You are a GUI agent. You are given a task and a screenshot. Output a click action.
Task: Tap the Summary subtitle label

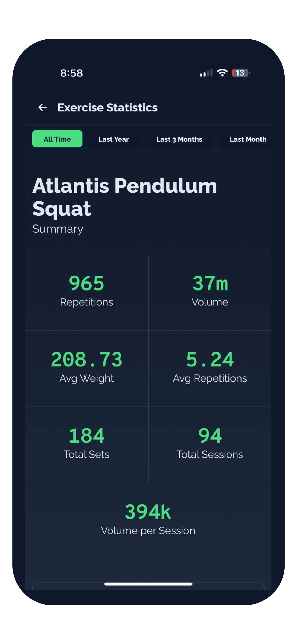click(58, 229)
